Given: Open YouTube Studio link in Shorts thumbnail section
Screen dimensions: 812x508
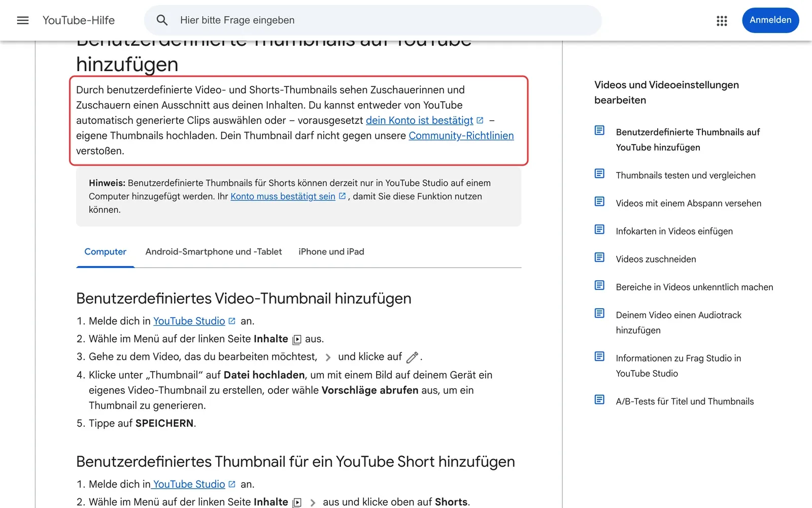Looking at the screenshot, I should coord(189,484).
